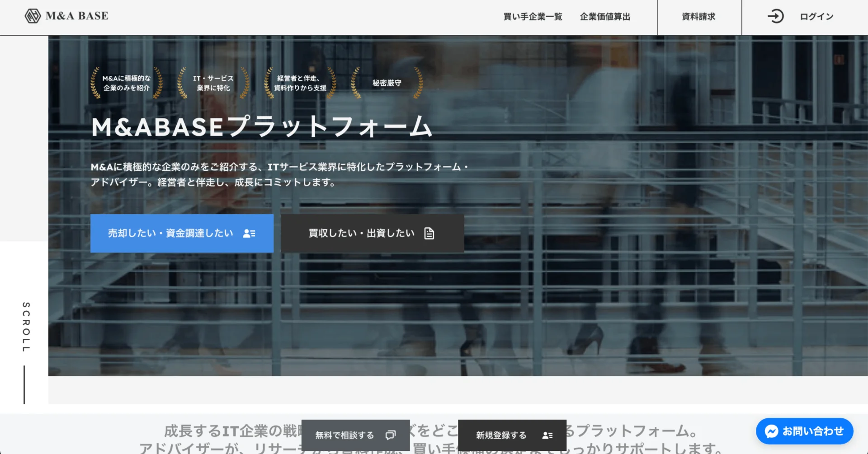Click the hero description starting M&Aに積極的な企業のみ
Viewport: 868px width, 454px height.
(x=279, y=174)
